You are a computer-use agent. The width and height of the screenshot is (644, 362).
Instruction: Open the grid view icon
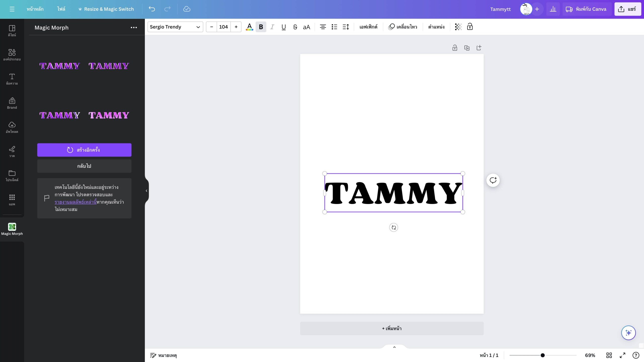click(x=609, y=355)
